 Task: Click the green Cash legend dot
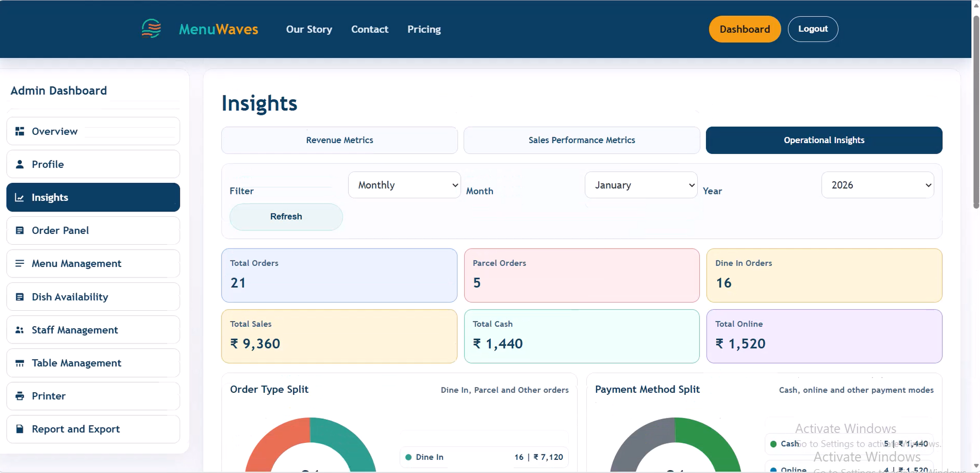(773, 444)
